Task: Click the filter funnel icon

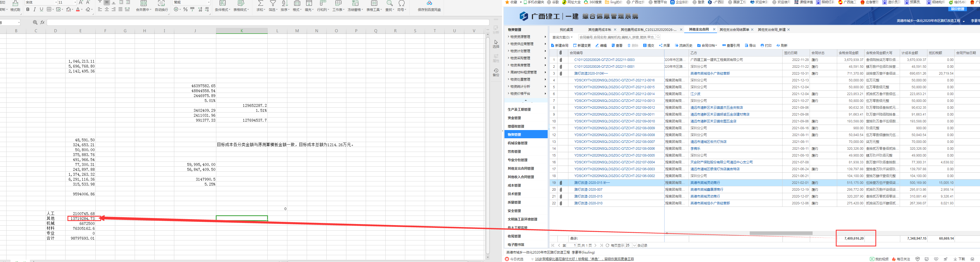Action: [x=273, y=3]
